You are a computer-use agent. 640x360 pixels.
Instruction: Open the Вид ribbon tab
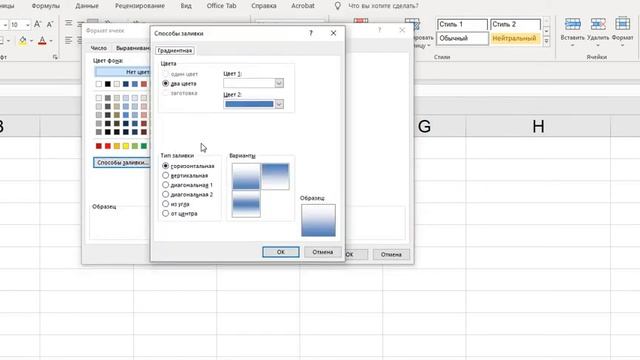[186, 6]
